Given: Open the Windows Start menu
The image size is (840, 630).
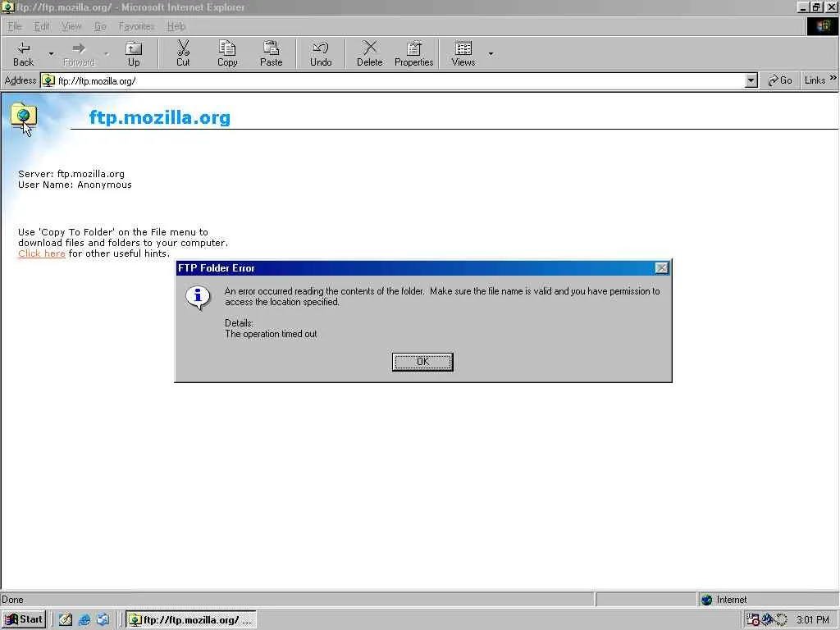Looking at the screenshot, I should click(24, 619).
